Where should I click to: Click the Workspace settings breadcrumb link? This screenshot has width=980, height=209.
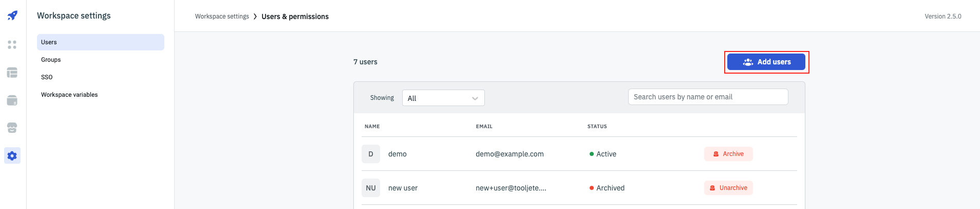point(222,16)
